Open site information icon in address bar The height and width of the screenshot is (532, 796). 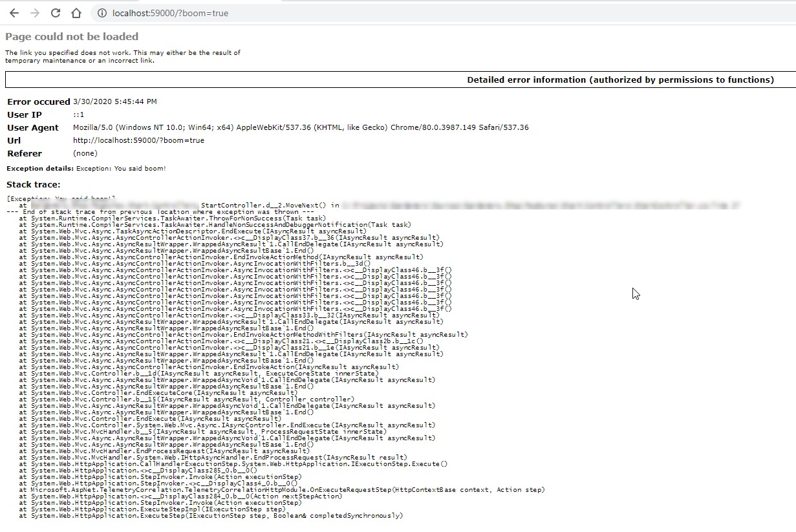102,13
